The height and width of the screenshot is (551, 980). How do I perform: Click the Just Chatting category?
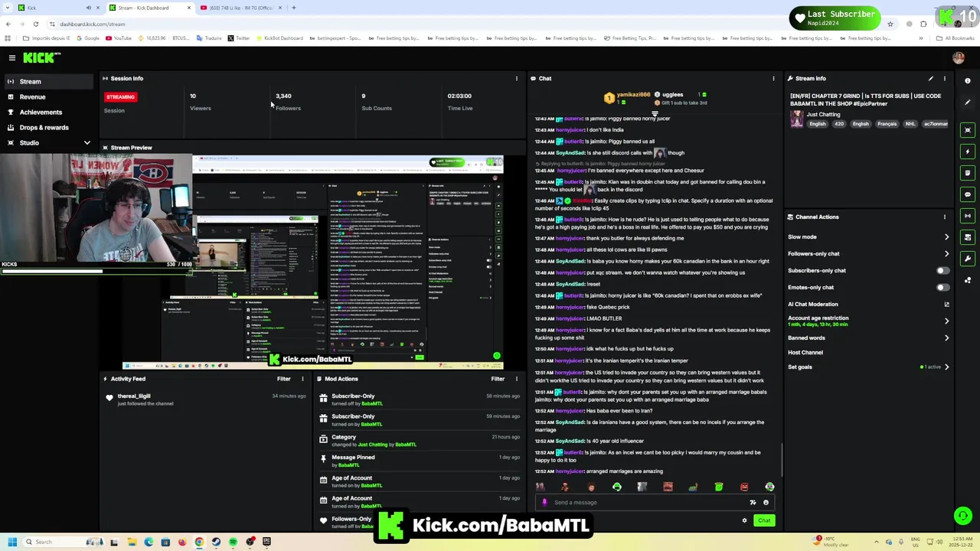pos(823,114)
